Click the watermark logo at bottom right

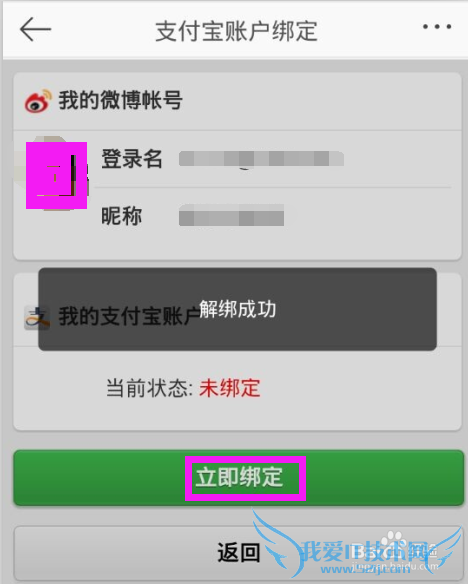tap(357, 545)
